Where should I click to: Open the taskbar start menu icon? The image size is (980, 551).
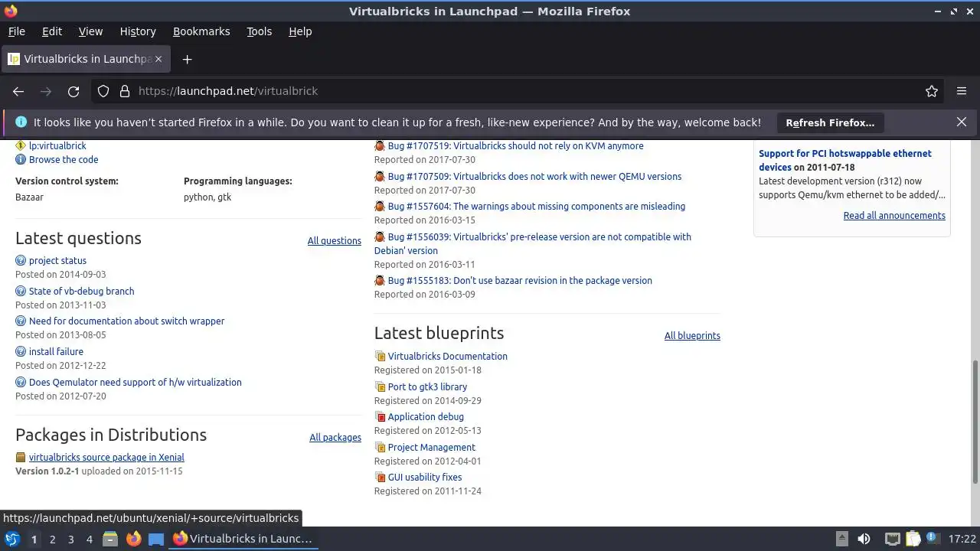tap(11, 539)
